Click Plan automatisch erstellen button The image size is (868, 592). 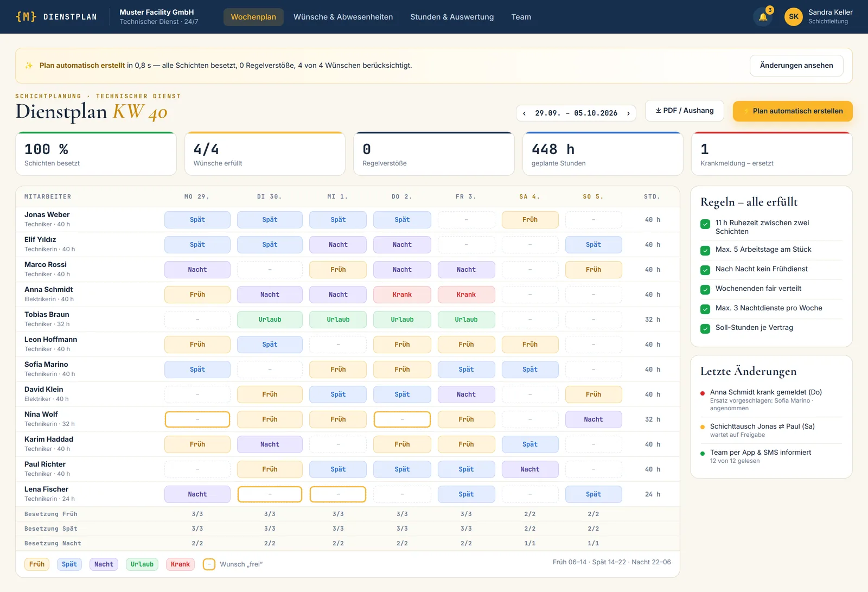[793, 111]
